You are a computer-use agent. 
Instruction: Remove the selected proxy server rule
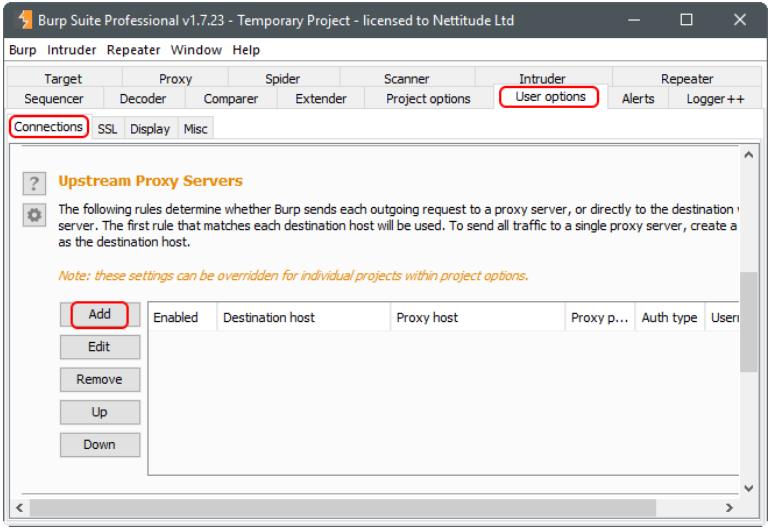(x=99, y=380)
